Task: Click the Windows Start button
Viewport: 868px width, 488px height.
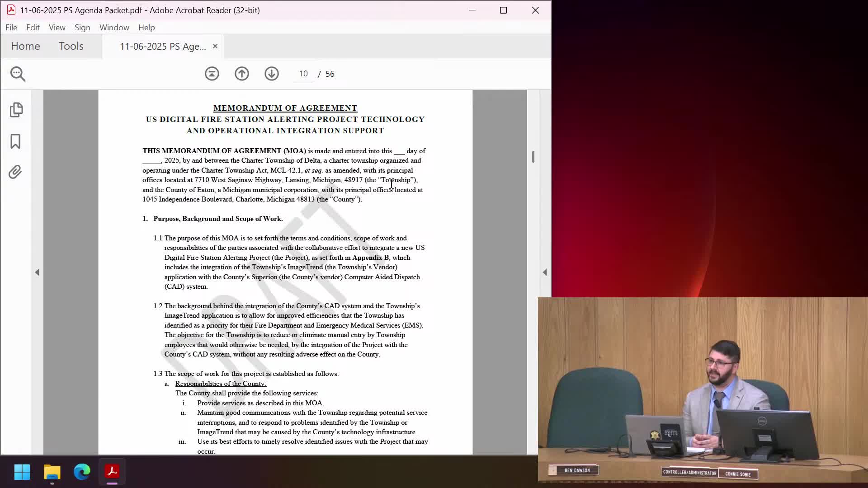Action: click(22, 472)
